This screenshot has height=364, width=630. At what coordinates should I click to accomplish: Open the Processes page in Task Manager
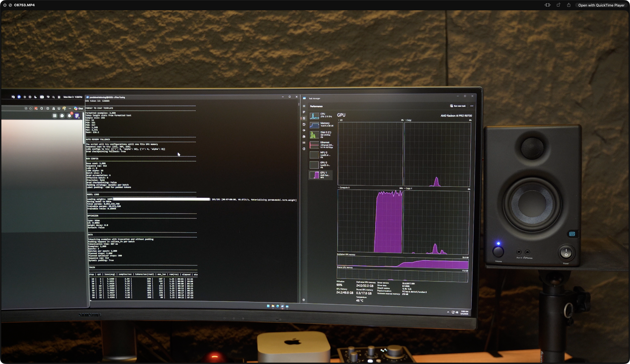pyautogui.click(x=304, y=112)
